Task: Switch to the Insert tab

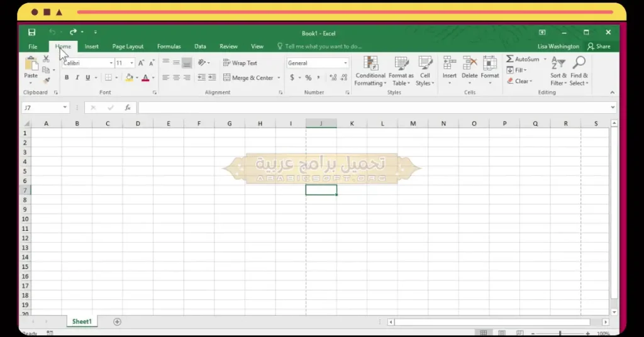Action: [92, 47]
